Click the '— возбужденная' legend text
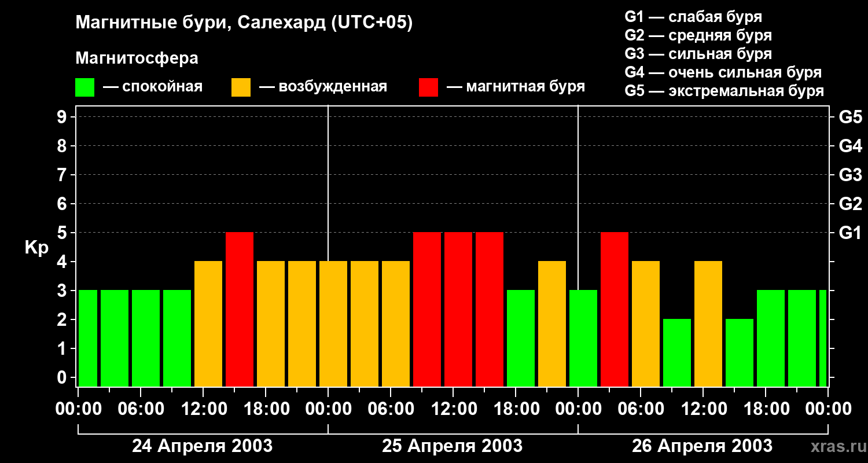 [x=323, y=87]
